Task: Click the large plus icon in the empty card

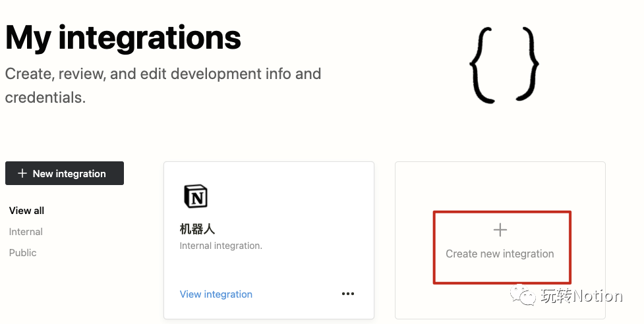Action: (x=500, y=230)
